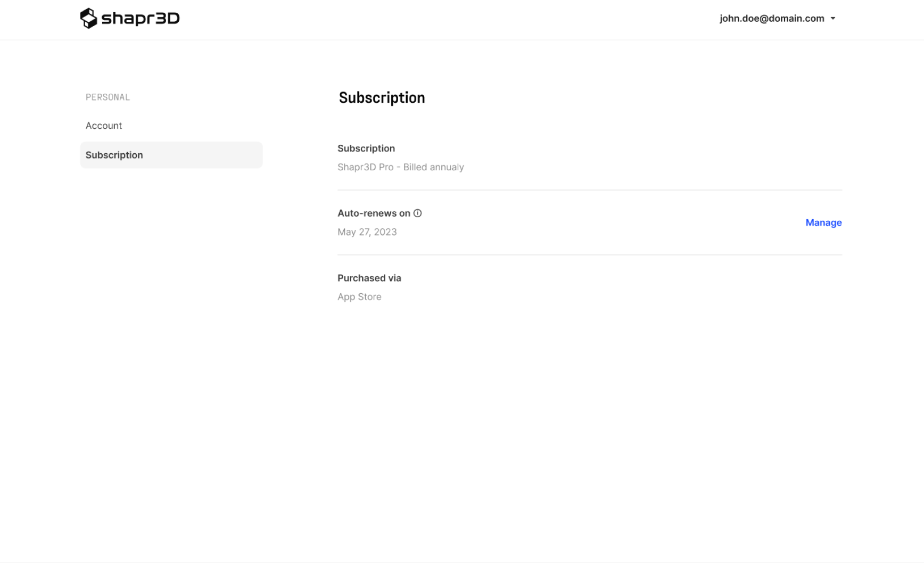Viewport: 924px width, 563px height.
Task: Click the highlighted Subscription sidebar entry
Action: [x=114, y=155]
